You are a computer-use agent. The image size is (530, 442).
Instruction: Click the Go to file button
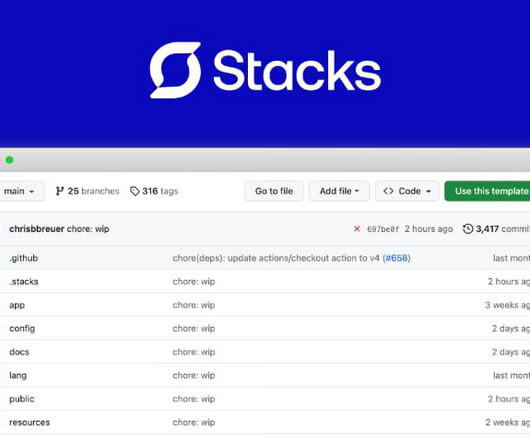274,191
